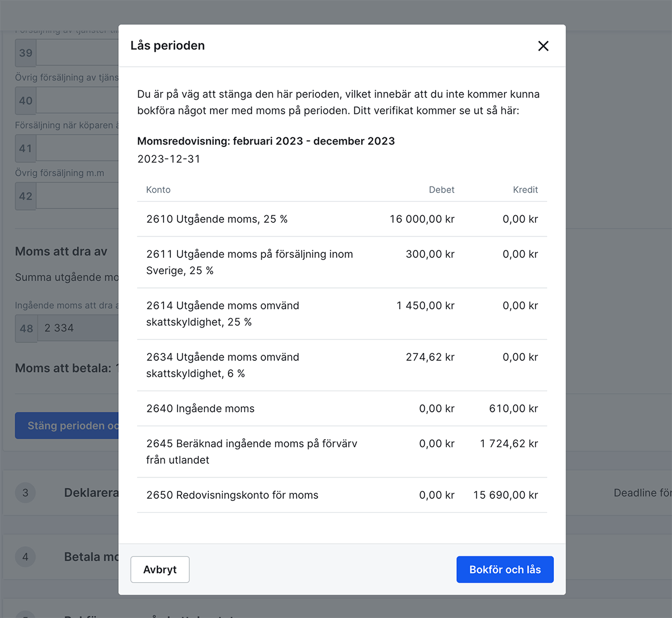Click the Stäng perioden button behind dialog
This screenshot has height=618, width=672.
point(67,426)
